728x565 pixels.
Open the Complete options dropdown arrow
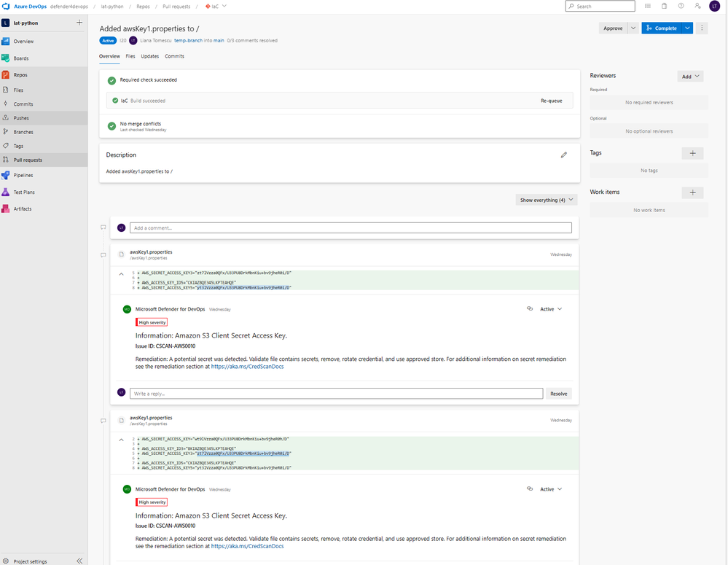pos(688,28)
